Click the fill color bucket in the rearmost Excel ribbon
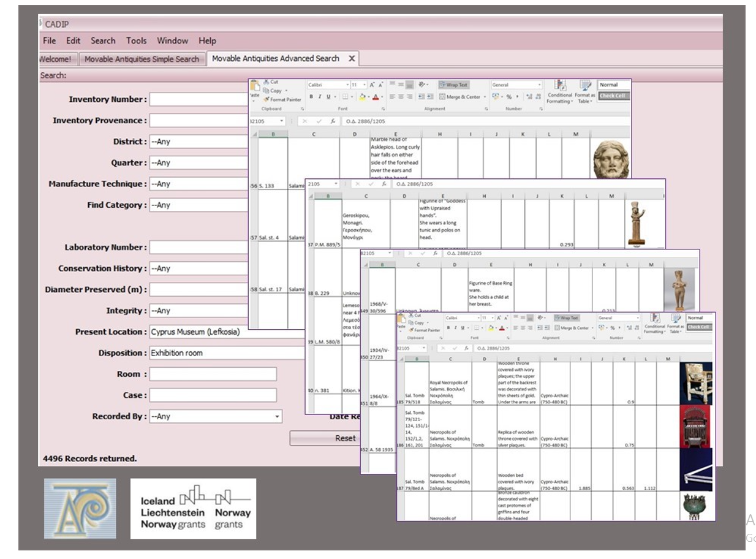Screen dimensions: 756x559 click(362, 97)
